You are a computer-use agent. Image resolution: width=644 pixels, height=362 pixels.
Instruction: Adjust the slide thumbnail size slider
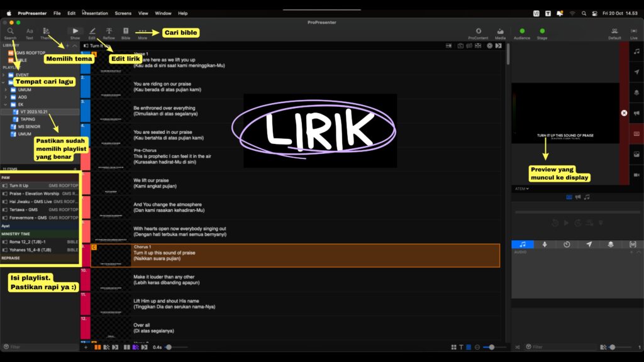coord(492,347)
